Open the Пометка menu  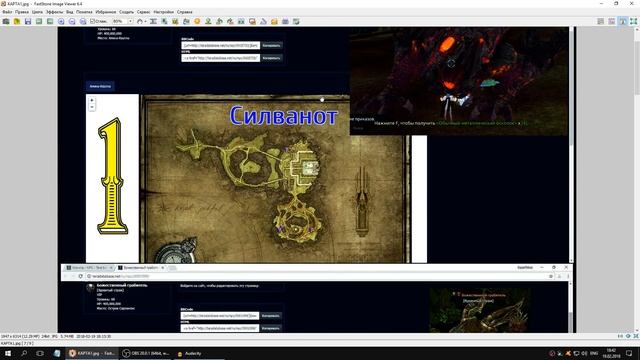[84, 12]
